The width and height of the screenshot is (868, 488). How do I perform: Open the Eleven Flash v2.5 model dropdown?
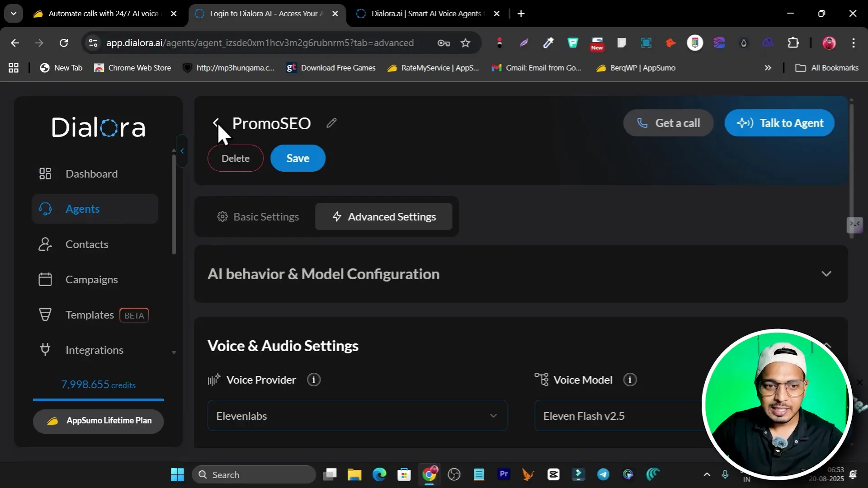[619, 416]
